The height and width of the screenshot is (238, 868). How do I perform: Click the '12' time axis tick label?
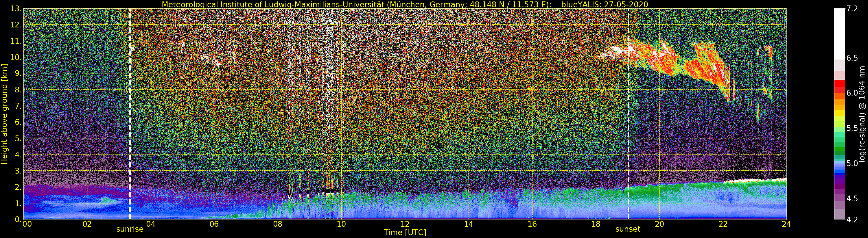tap(405, 224)
